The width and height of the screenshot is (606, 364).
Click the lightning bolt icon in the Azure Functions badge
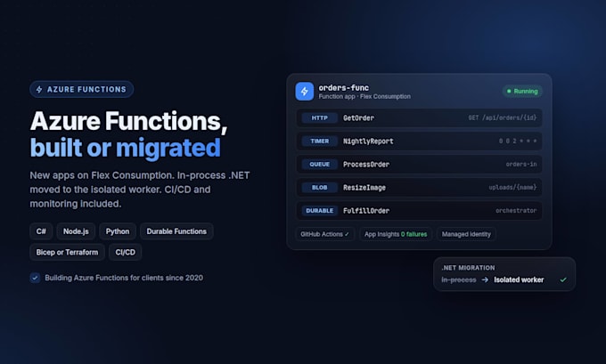[x=39, y=90]
